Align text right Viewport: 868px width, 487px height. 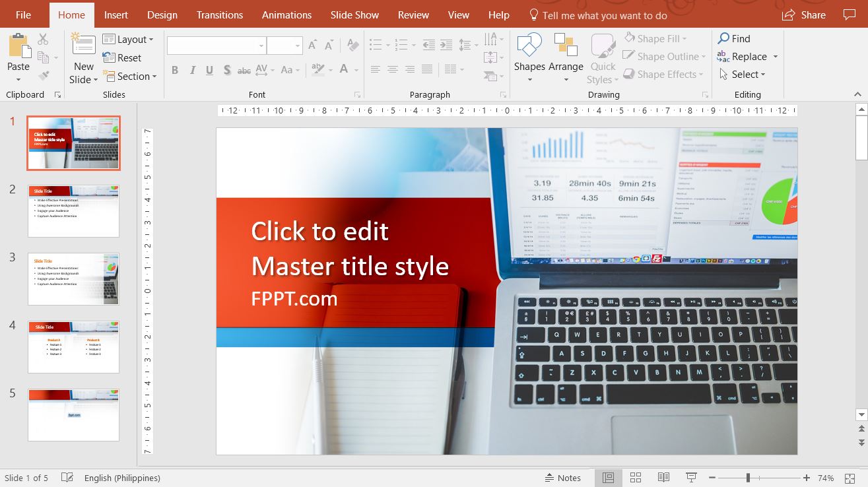tap(409, 69)
